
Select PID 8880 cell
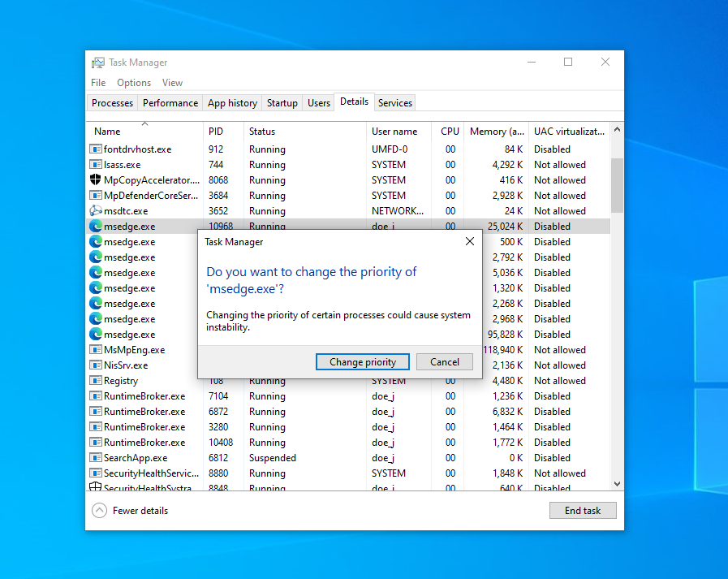coord(218,473)
